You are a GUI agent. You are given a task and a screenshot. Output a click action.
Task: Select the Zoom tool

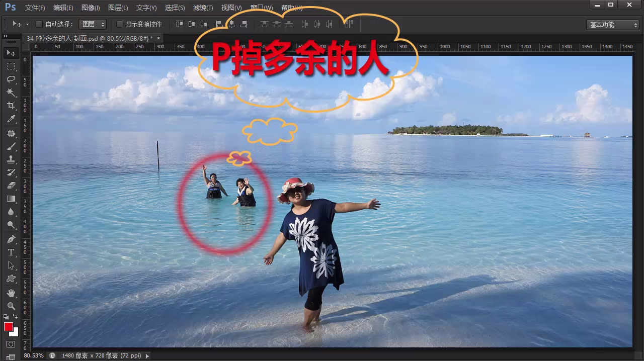11,306
